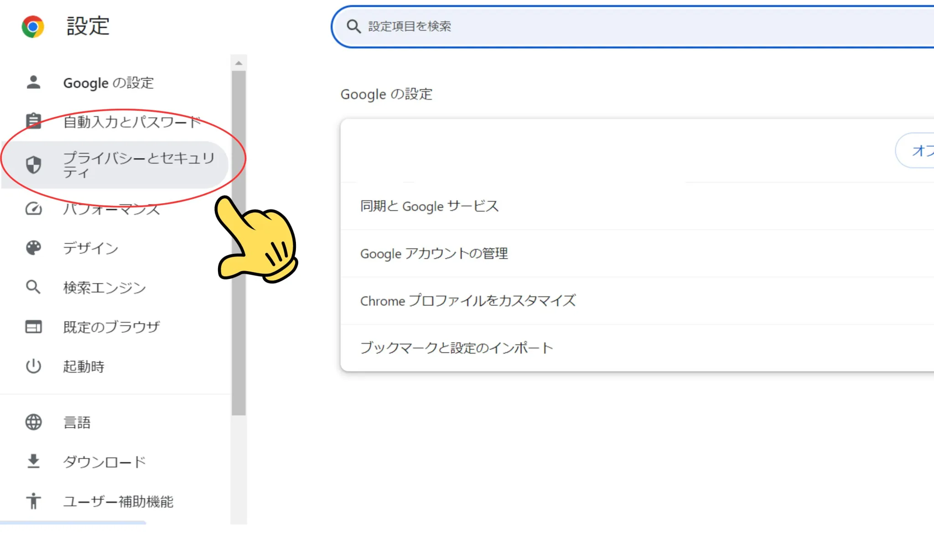Click the person icon beside Google の設定
The image size is (934, 560).
33,82
